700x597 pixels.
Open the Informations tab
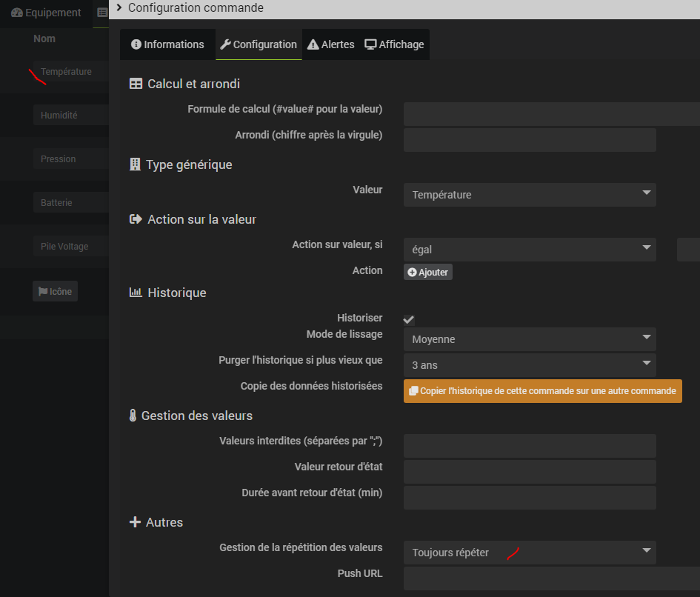[x=167, y=44]
